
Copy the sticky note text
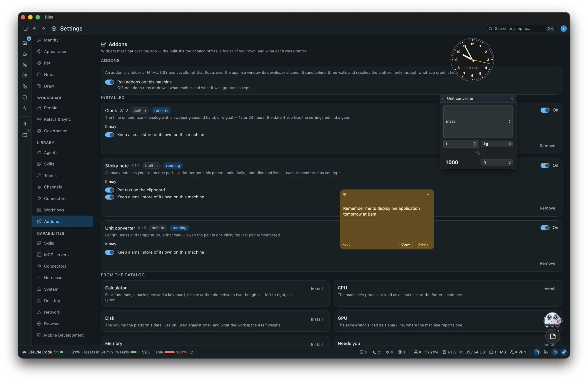coord(405,244)
